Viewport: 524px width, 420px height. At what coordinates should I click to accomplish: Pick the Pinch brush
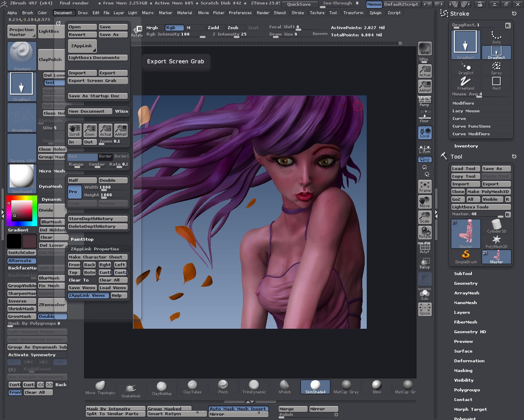223,387
